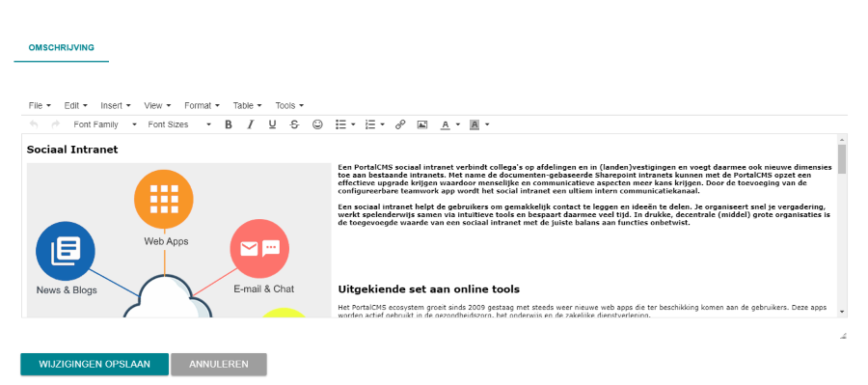Open the Font Sizes dropdown
The height and width of the screenshot is (385, 868).
click(179, 124)
